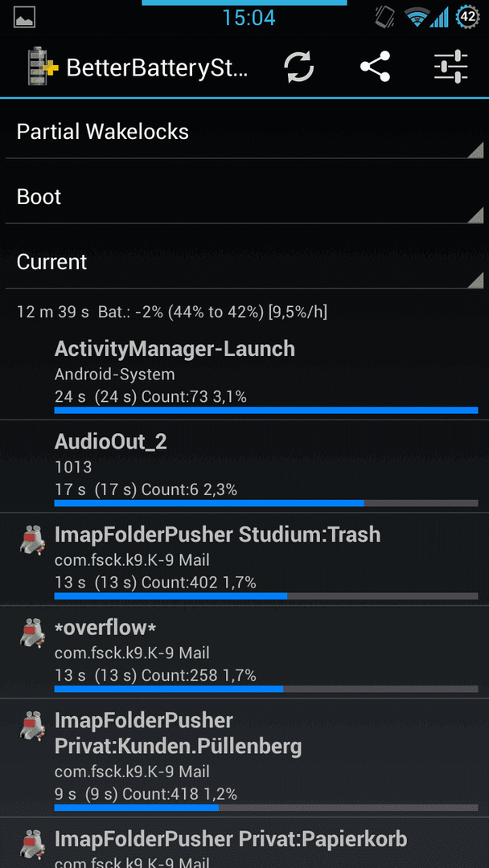Image resolution: width=489 pixels, height=868 pixels.
Task: Open the *overflow* wakelock entry
Action: pyautogui.click(x=244, y=652)
